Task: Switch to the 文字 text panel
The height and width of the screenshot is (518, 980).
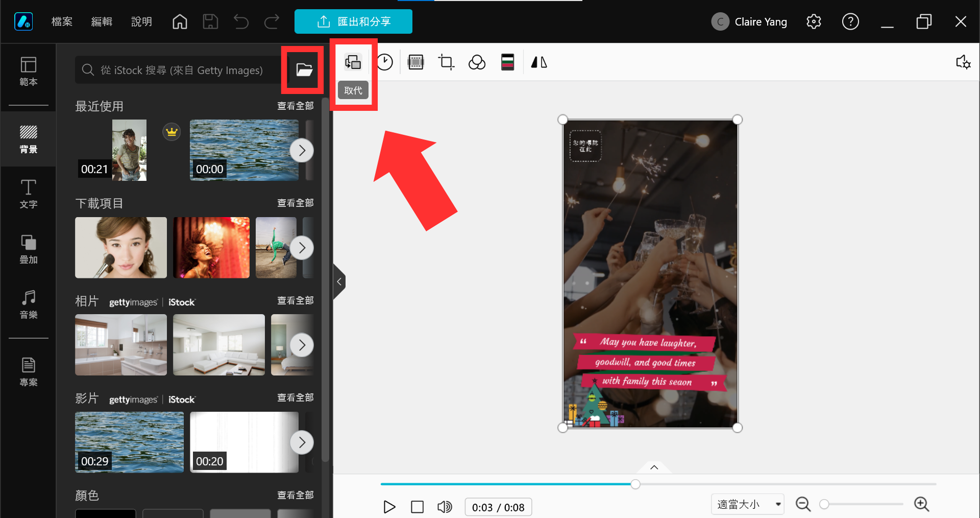Action: (29, 194)
